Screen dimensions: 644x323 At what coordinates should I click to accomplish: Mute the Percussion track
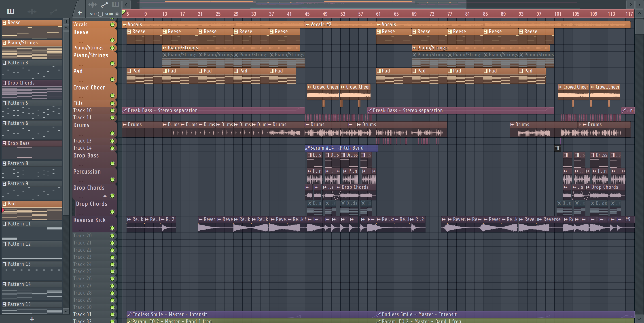click(112, 179)
